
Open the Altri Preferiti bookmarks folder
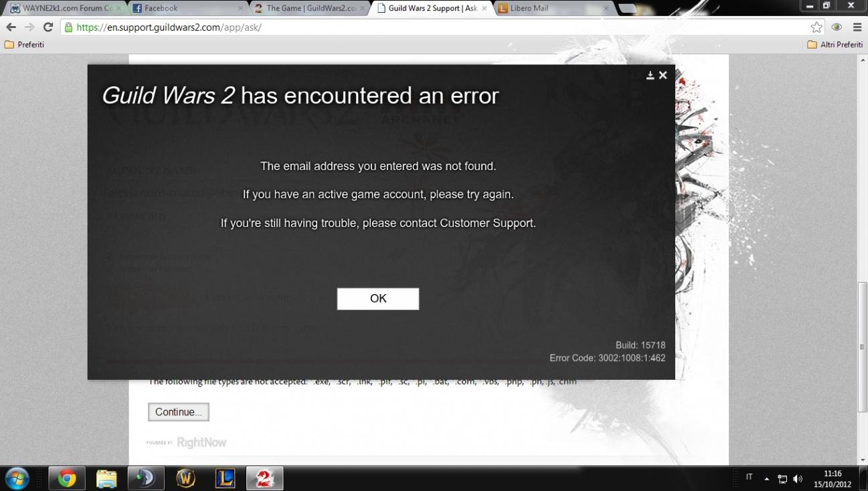coord(835,45)
